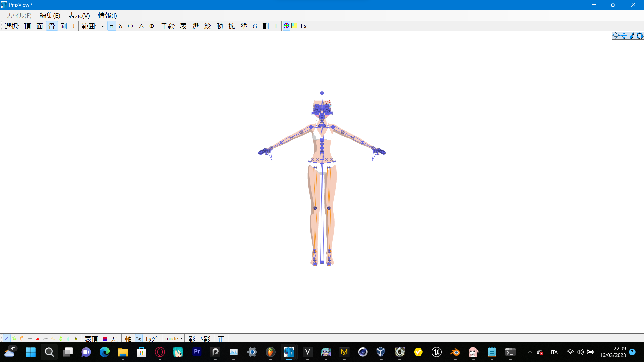Show hidden system tray icons chevron
The width and height of the screenshot is (644, 362).
(530, 352)
